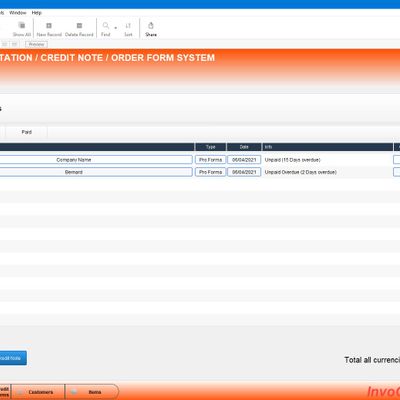400x400 pixels.
Task: Open the Items section button
Action: pos(92,392)
